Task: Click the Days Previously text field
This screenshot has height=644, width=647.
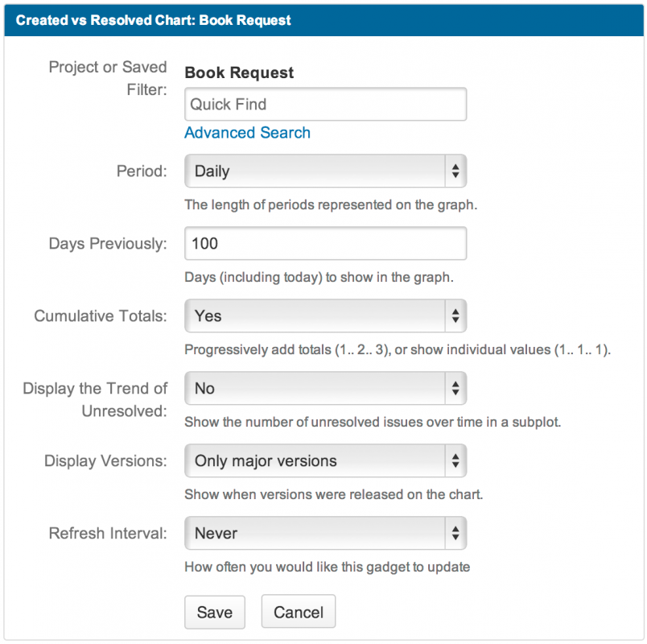Action: click(x=325, y=243)
